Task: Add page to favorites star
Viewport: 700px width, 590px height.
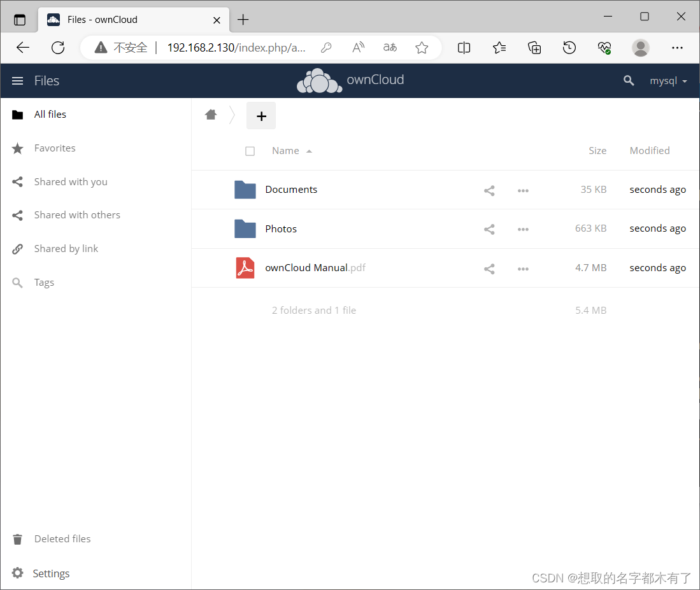Action: pos(422,47)
